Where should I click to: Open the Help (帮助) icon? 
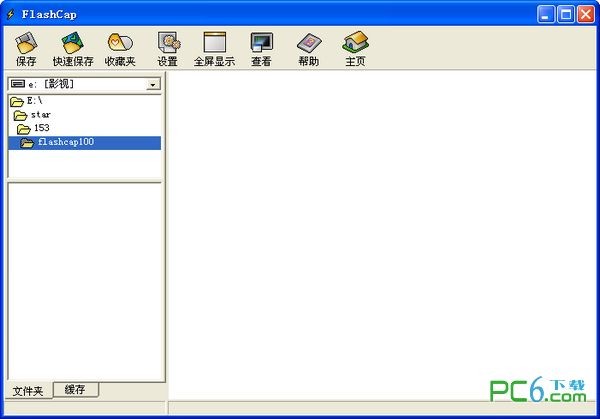click(x=309, y=42)
